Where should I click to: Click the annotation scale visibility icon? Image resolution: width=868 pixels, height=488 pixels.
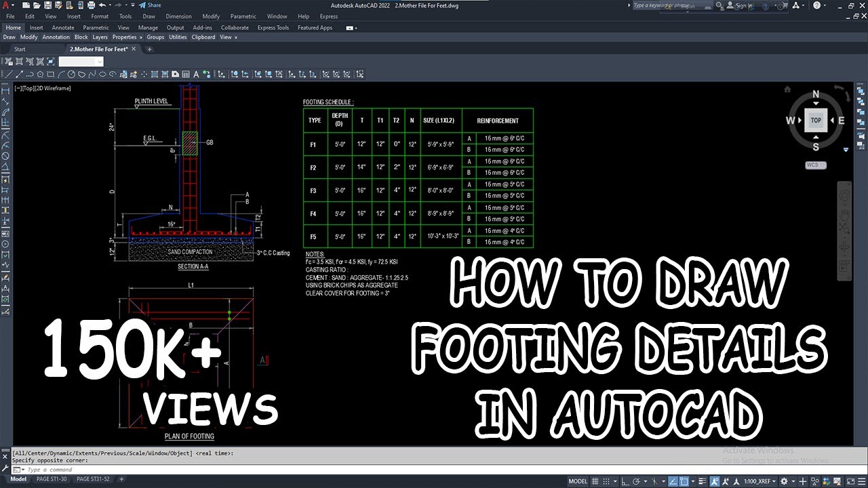pyautogui.click(x=715, y=481)
